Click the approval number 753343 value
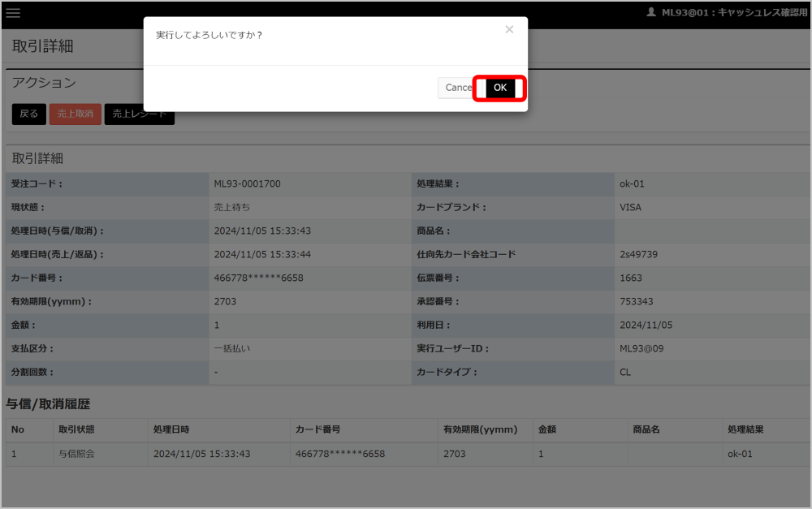Viewport: 812px width, 509px height. coord(636,301)
